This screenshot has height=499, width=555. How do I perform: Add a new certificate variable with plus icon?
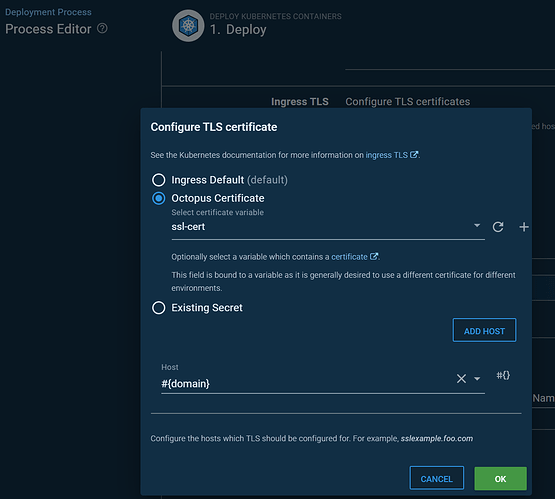click(524, 227)
